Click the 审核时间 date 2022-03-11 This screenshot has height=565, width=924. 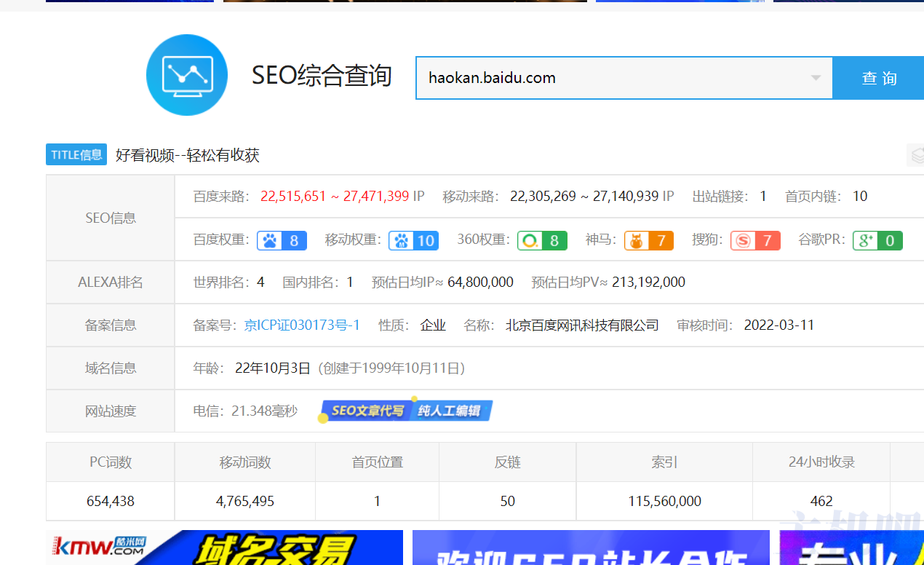[778, 325]
